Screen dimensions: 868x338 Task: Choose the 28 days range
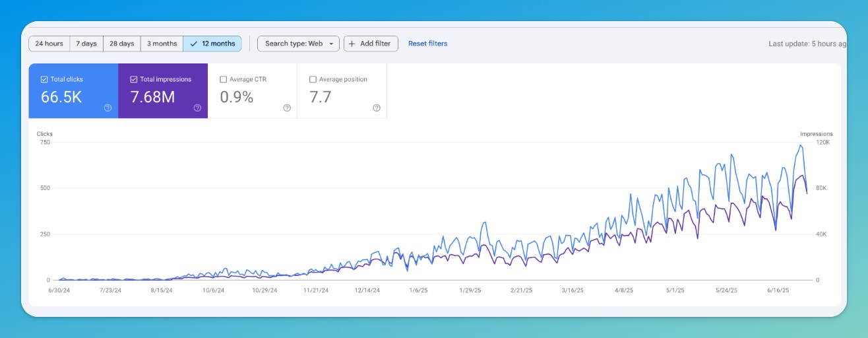pyautogui.click(x=122, y=44)
